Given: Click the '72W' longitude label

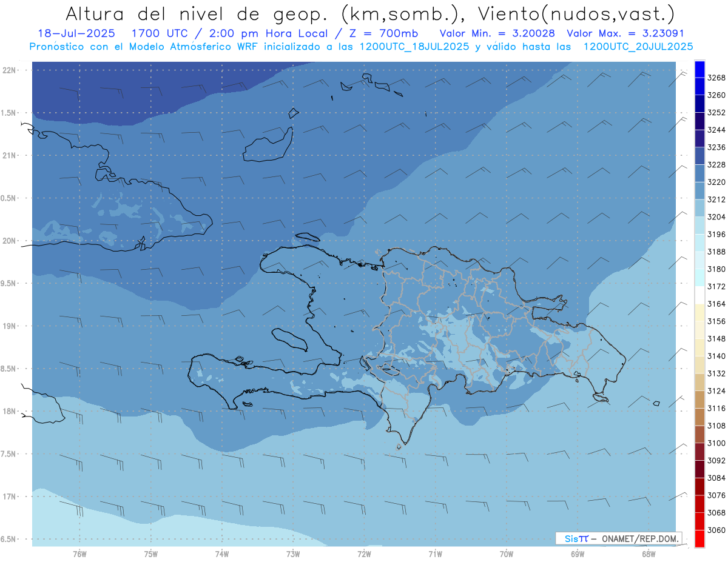Looking at the screenshot, I should (x=364, y=554).
